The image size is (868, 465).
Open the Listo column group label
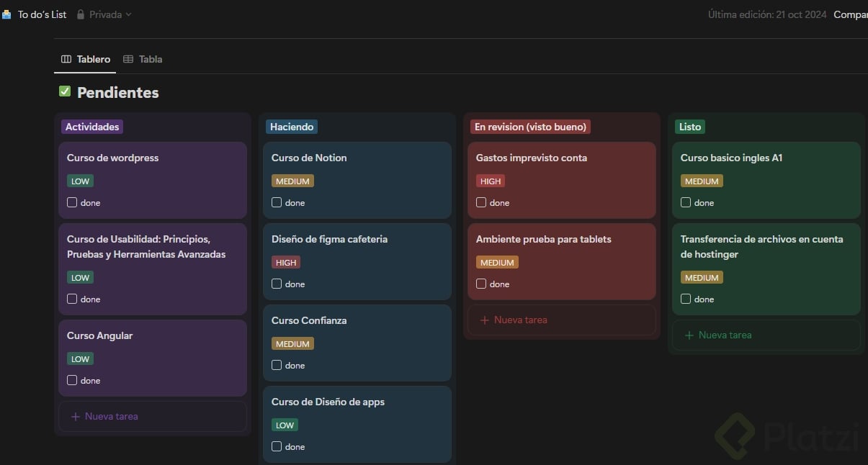tap(689, 127)
